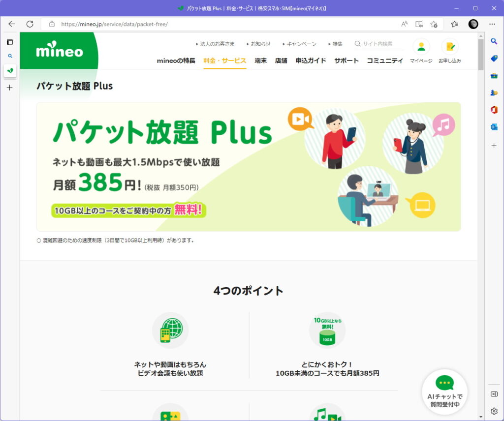The height and width of the screenshot is (421, 504).
Task: Open the キャンペーン link
Action: point(300,44)
